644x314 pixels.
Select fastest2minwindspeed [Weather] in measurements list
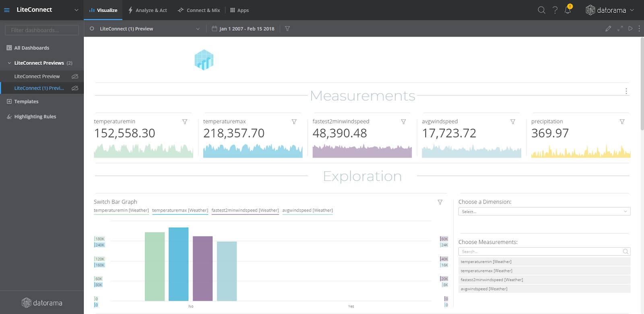tap(544, 280)
